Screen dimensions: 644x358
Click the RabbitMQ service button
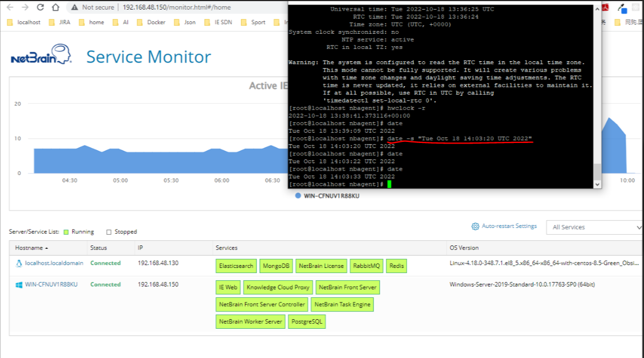coord(366,266)
